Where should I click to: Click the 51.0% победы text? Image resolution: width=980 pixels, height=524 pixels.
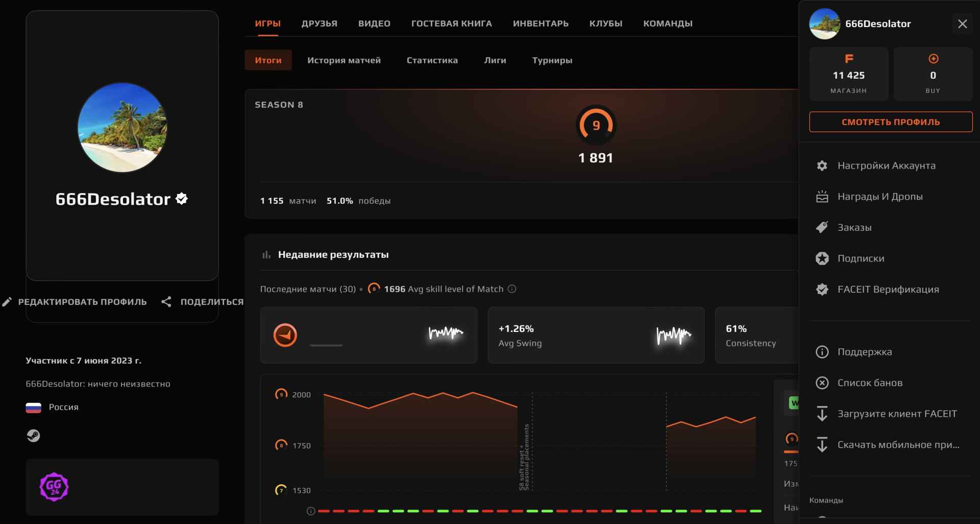point(358,201)
